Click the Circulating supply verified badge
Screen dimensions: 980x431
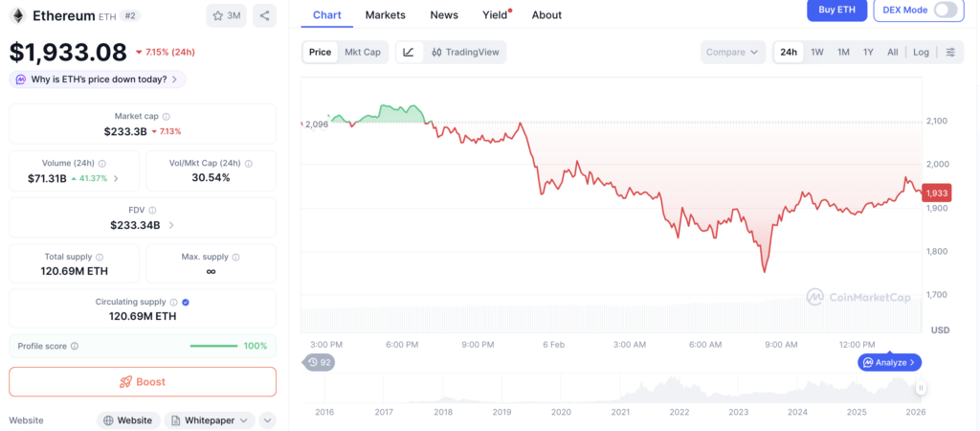186,302
